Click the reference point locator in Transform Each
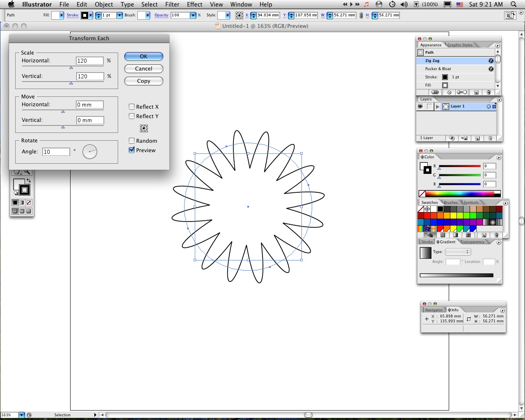The image size is (525, 420). point(144,128)
